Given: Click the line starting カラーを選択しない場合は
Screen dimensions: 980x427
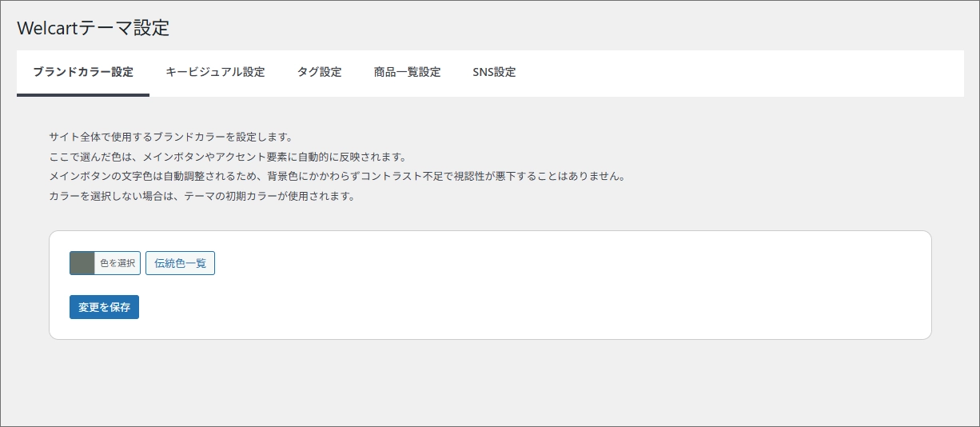Looking at the screenshot, I should pyautogui.click(x=201, y=196).
